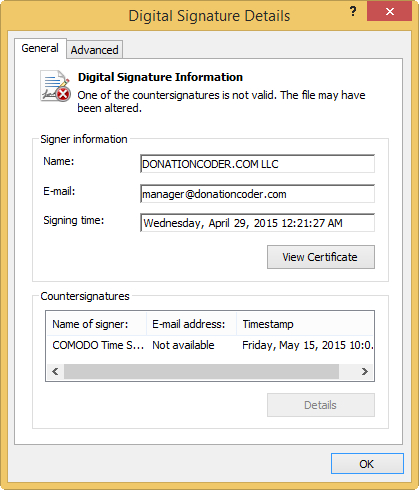
Task: Open the Advanced tab
Action: (x=94, y=50)
